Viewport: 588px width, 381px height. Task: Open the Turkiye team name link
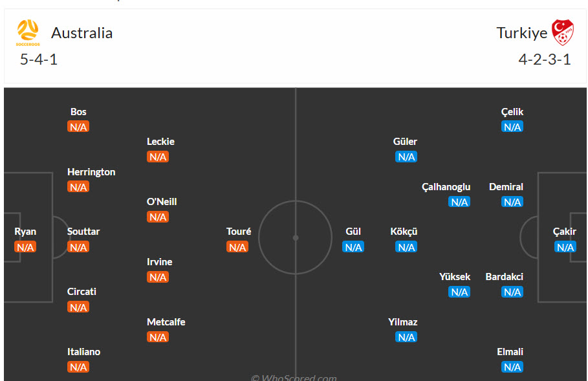[x=521, y=33]
